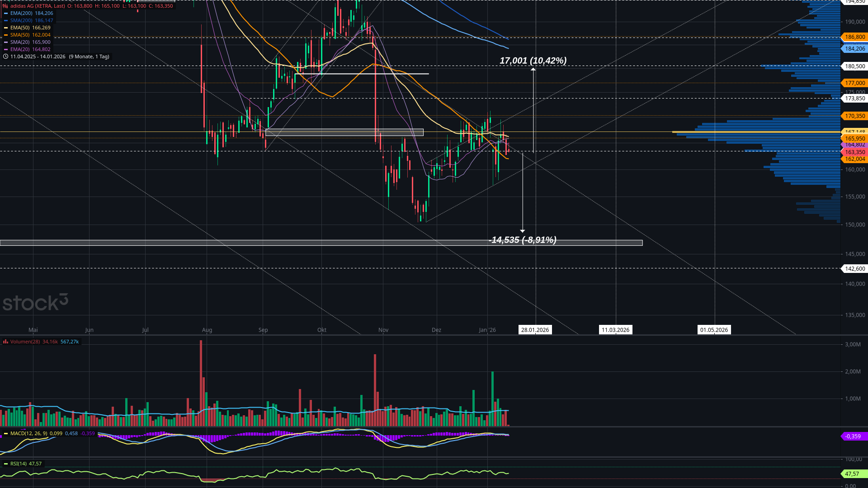The width and height of the screenshot is (868, 488).
Task: Click the 180,500 price level label
Action: [854, 66]
